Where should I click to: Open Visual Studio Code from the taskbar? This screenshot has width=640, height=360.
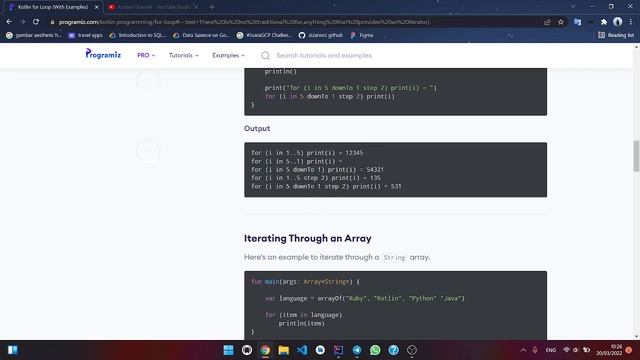[x=302, y=350]
